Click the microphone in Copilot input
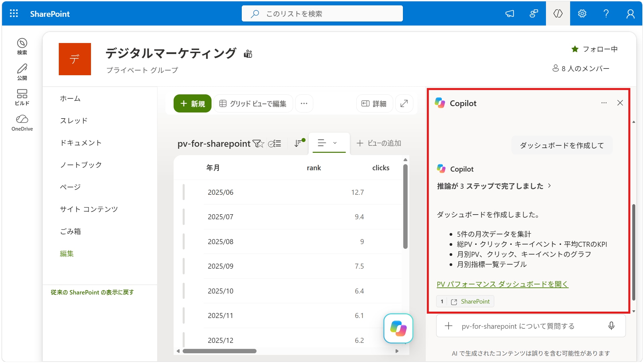644x363 pixels. click(611, 326)
